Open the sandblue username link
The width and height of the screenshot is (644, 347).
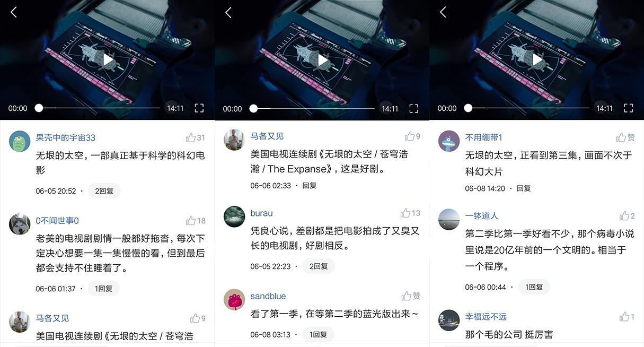pos(268,296)
